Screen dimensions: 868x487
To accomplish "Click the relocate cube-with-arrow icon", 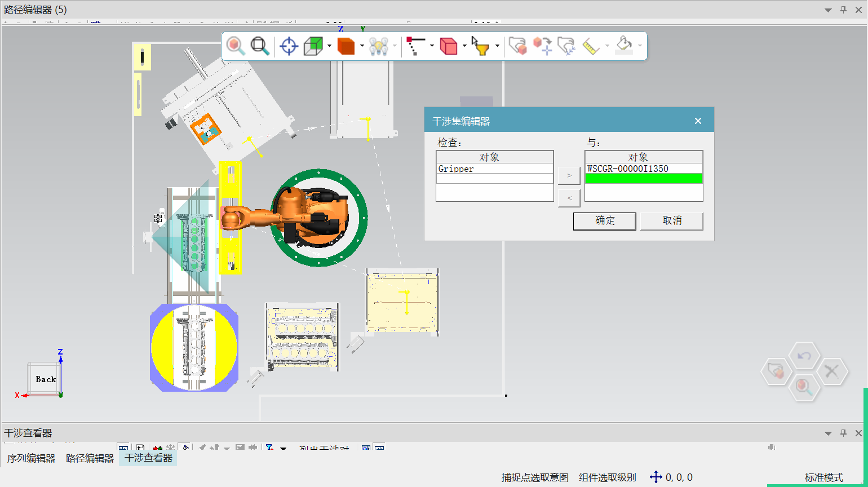I will (x=542, y=46).
